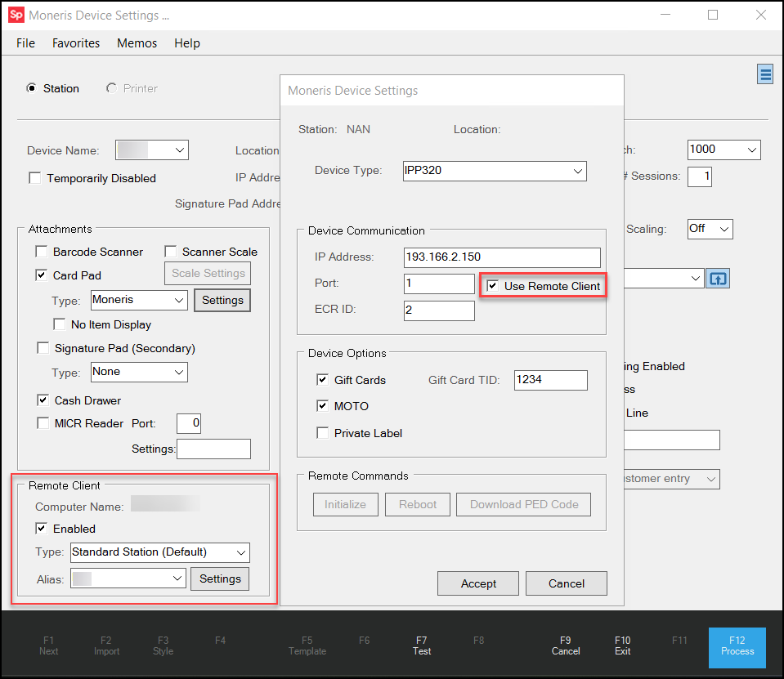Enable the Barcode Scanner checkbox
This screenshot has width=784, height=679.
coord(42,252)
